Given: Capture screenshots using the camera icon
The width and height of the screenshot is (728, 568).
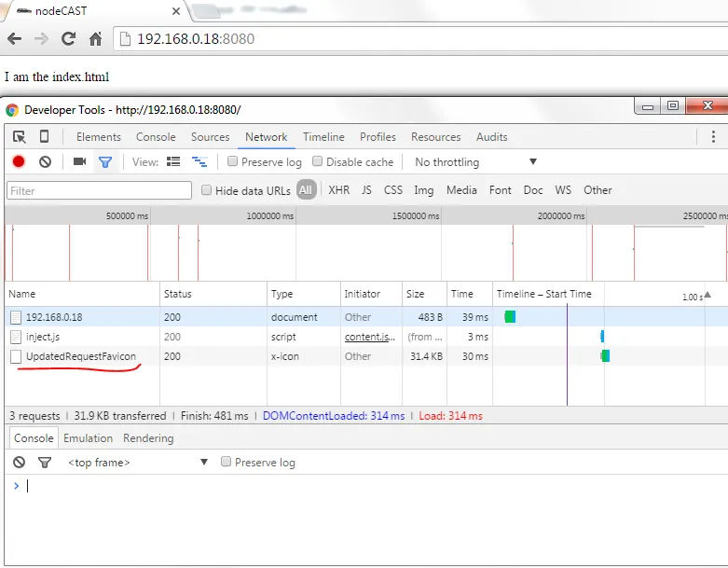Looking at the screenshot, I should [80, 161].
